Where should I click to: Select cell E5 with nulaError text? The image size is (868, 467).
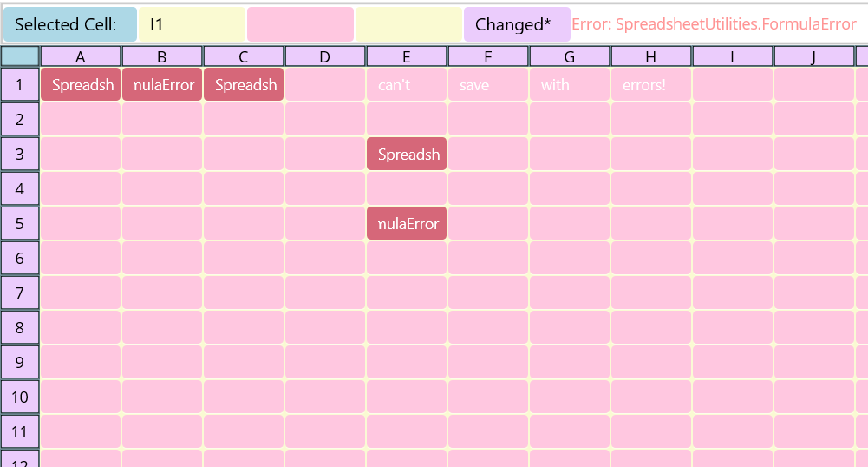coord(407,224)
